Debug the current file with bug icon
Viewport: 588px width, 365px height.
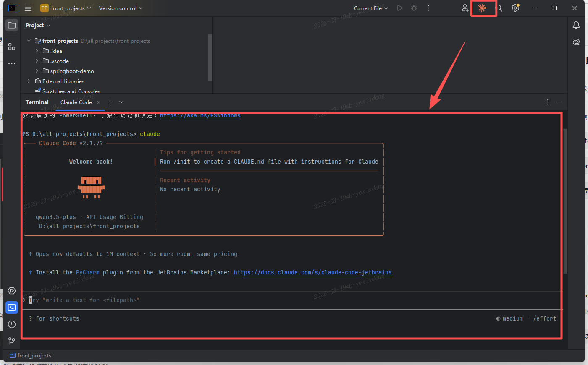click(x=414, y=8)
